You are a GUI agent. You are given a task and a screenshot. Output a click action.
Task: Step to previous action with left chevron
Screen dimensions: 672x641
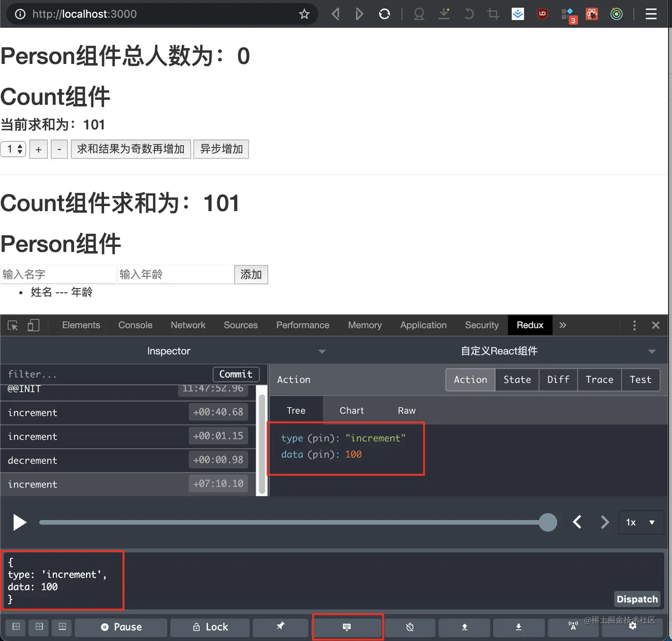tap(577, 522)
